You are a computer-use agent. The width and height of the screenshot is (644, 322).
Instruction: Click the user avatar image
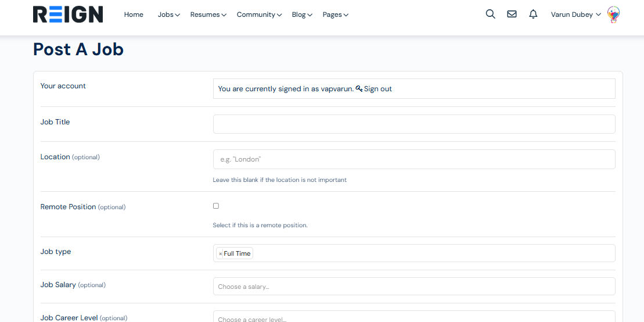(613, 15)
